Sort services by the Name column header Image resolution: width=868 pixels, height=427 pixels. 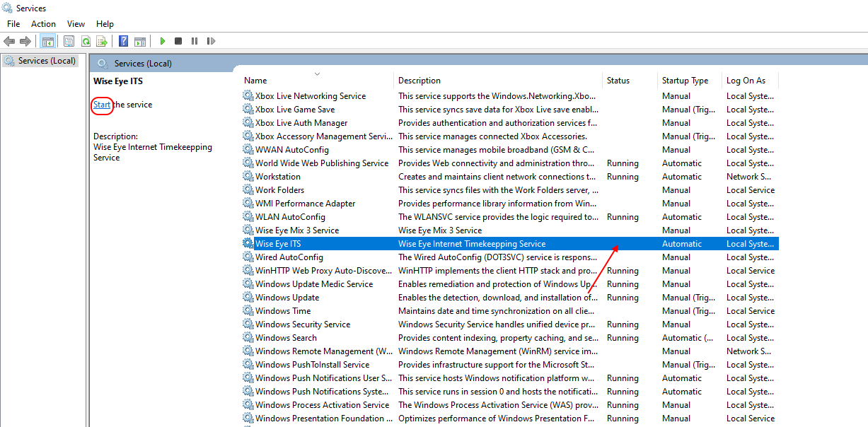[x=255, y=81]
